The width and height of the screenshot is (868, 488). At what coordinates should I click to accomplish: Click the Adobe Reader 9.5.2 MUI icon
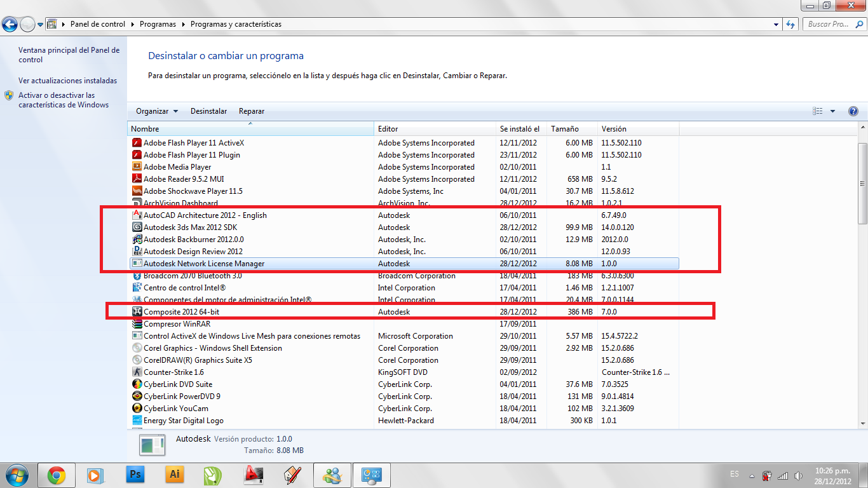pyautogui.click(x=137, y=179)
